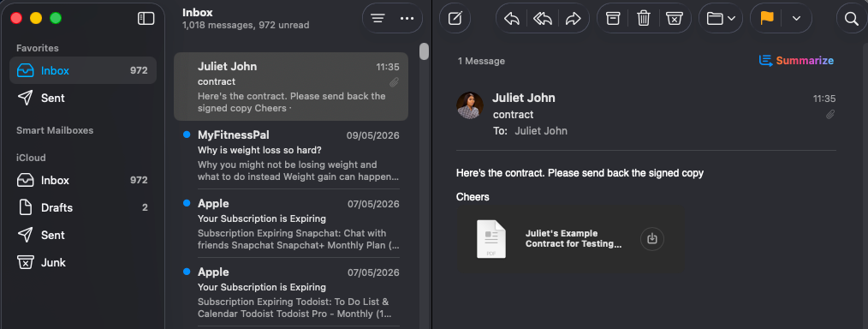868x329 pixels.
Task: Reply to the selected message
Action: point(512,18)
